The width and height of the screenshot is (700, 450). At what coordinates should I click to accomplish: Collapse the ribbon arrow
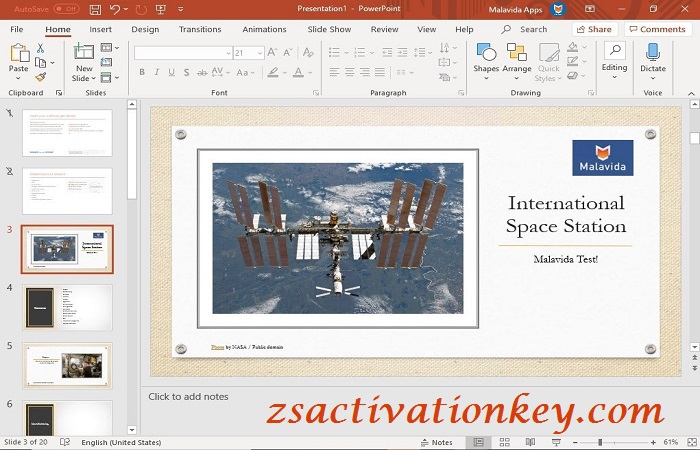point(692,93)
